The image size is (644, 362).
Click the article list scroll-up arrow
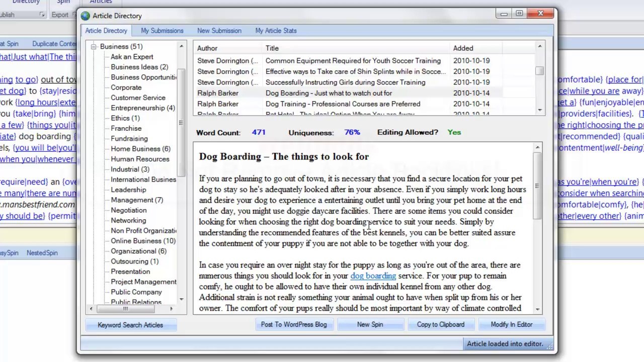[x=540, y=47]
